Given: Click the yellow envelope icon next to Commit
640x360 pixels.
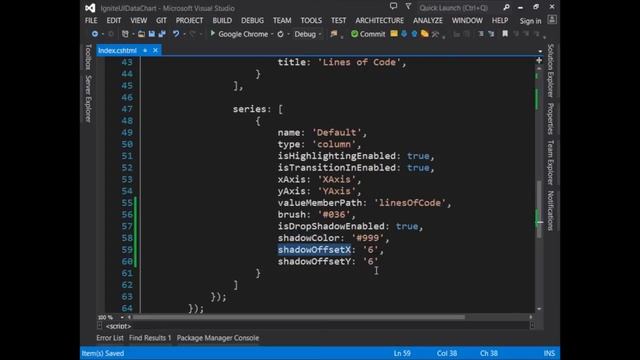Looking at the screenshot, I should click(x=394, y=33).
